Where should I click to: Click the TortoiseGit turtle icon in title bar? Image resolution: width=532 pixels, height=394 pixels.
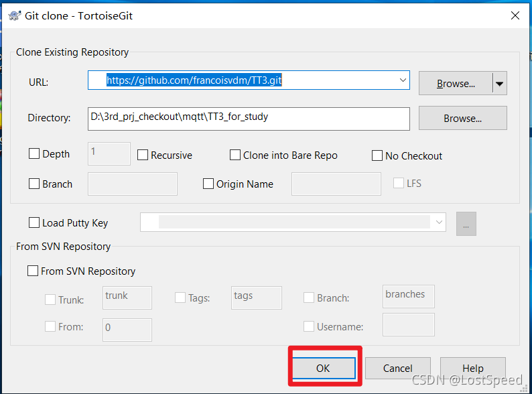pyautogui.click(x=14, y=15)
